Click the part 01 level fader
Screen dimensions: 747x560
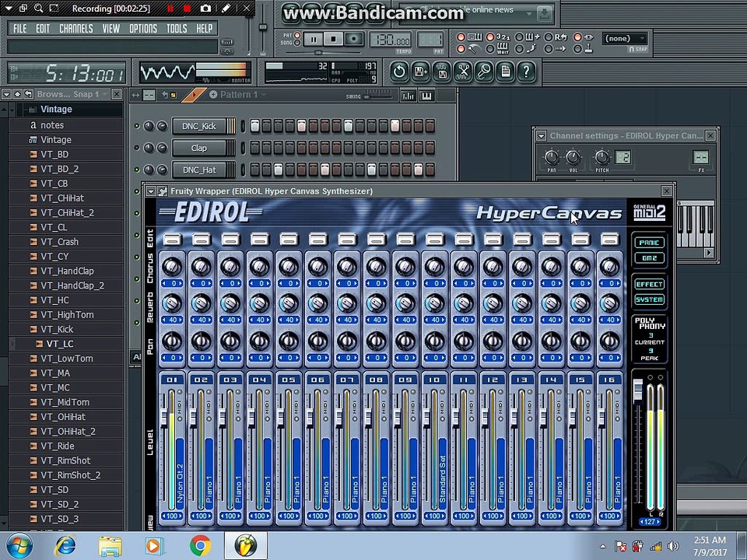tap(164, 418)
